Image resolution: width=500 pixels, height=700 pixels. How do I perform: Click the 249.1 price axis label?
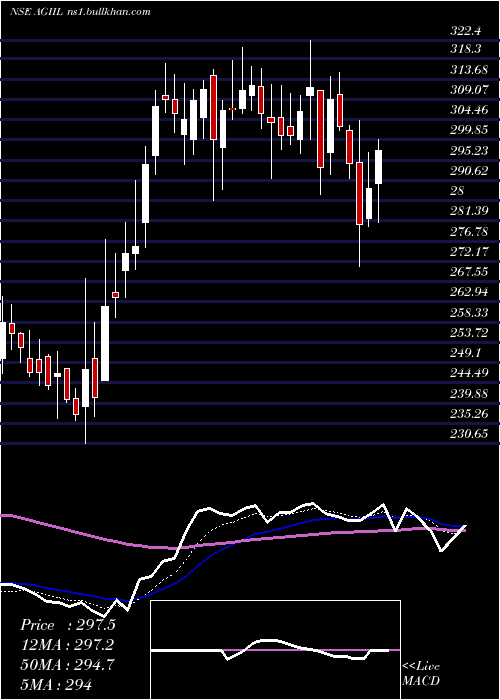466,353
